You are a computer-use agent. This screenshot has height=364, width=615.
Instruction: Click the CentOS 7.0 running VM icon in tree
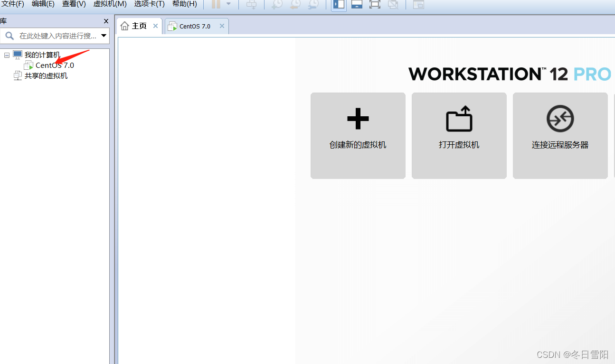[28, 65]
